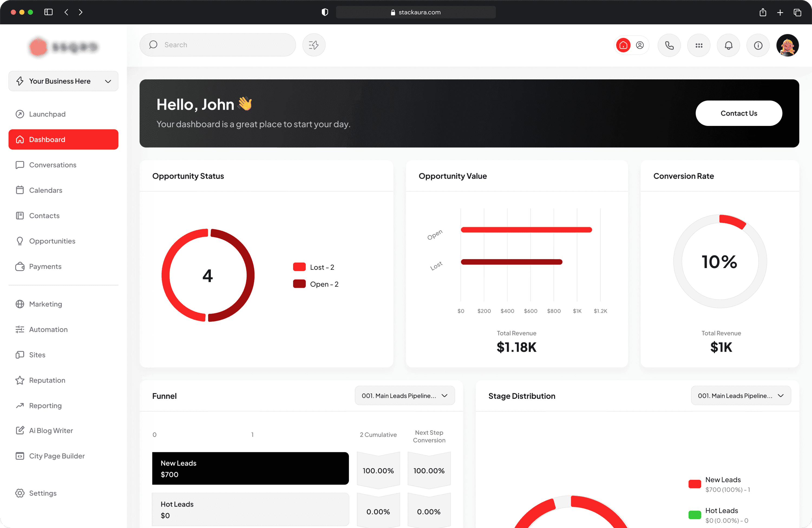The image size is (812, 528).
Task: Select Opportunities in the sidebar
Action: click(52, 241)
